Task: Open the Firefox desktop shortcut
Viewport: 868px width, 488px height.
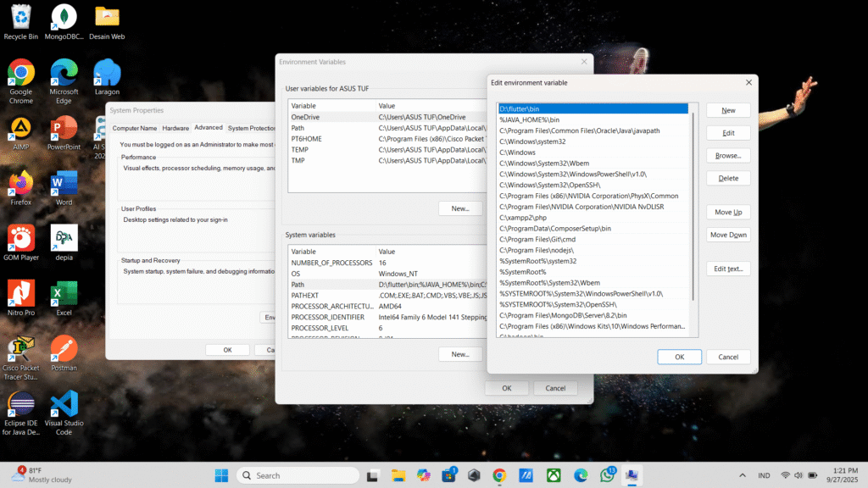Action: point(20,184)
